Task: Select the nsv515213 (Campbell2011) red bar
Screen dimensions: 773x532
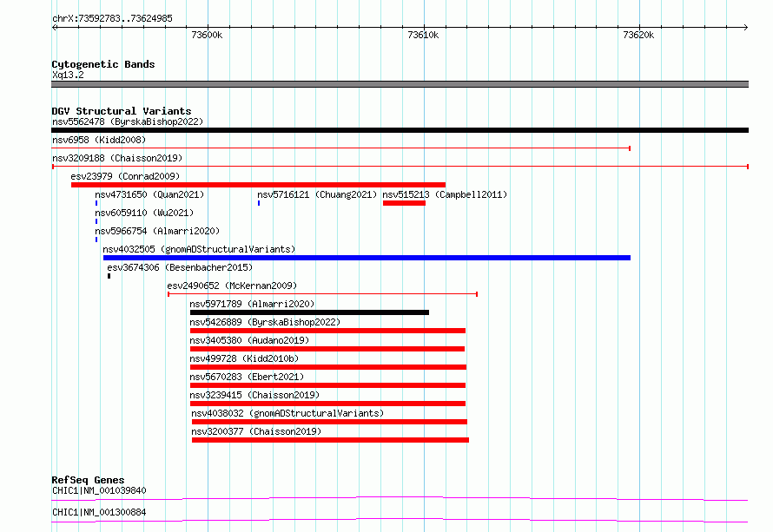Action: pyautogui.click(x=404, y=203)
